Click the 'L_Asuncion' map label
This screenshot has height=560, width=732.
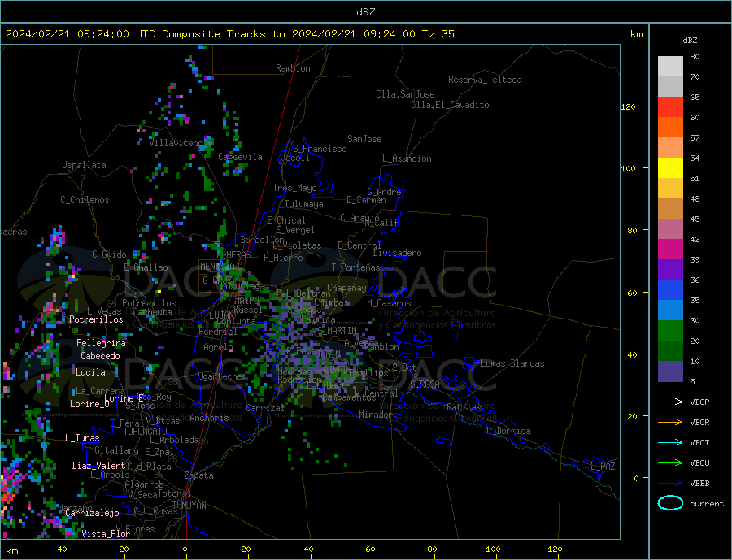coord(407,158)
